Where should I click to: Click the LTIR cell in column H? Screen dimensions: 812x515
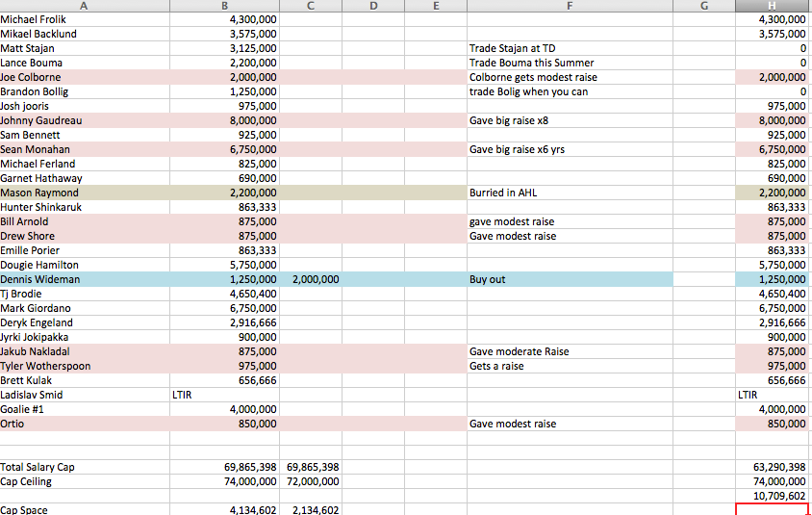[x=772, y=395]
